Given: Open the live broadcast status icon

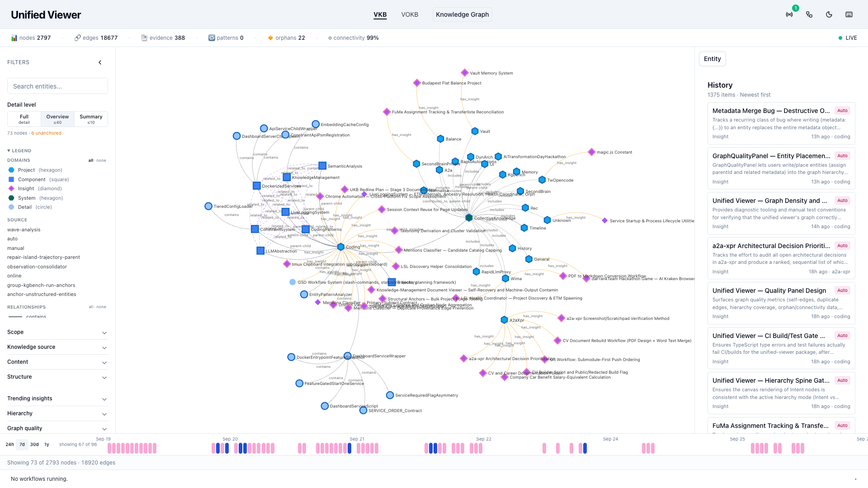Looking at the screenshot, I should tap(789, 14).
